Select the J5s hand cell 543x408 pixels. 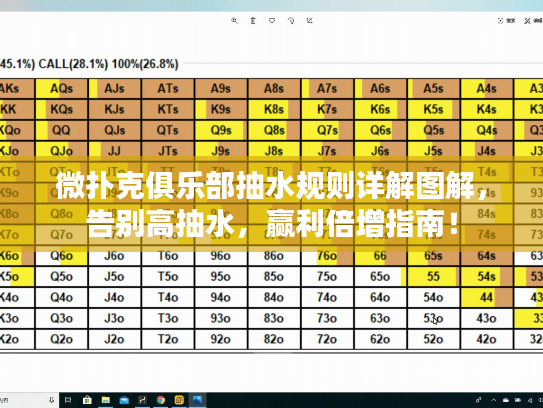pos(434,151)
